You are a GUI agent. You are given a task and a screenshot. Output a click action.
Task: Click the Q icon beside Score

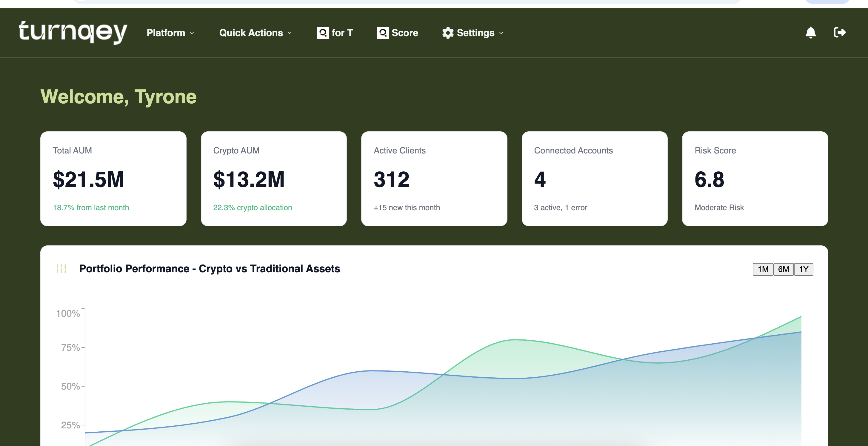[382, 33]
